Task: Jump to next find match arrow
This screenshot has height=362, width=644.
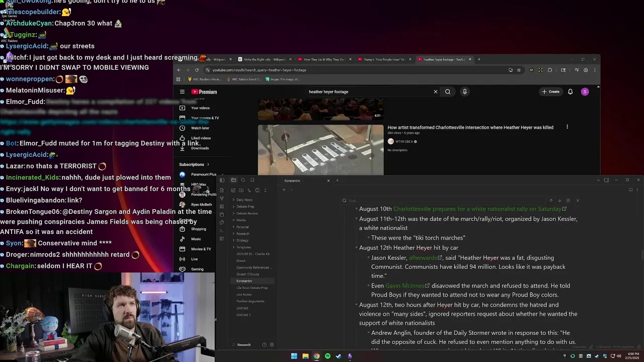Action: click(559, 201)
